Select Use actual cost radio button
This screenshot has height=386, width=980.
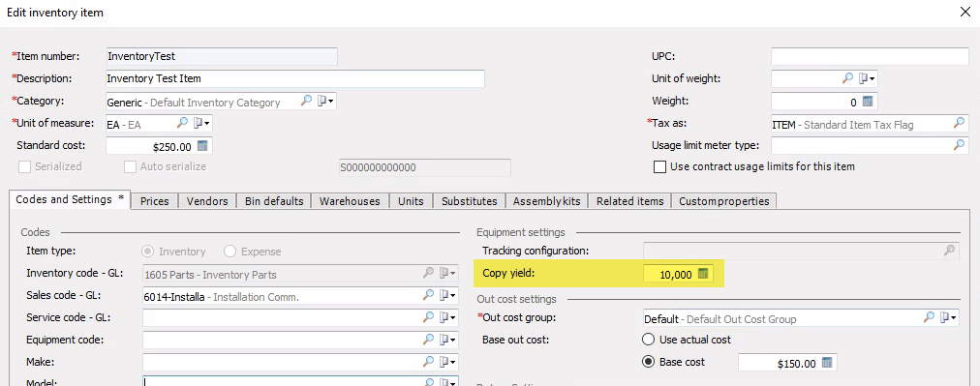click(x=648, y=340)
